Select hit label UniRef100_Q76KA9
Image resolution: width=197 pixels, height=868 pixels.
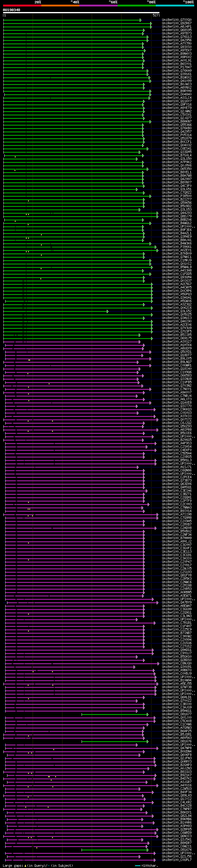tap(177, 71)
